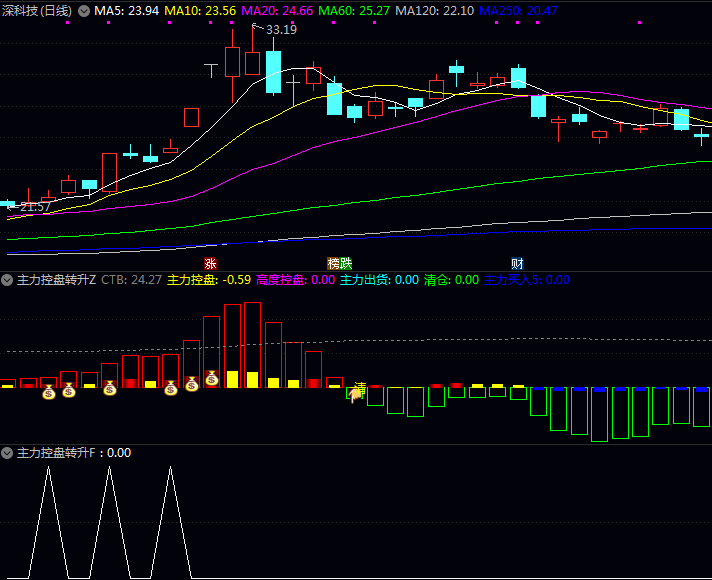
Task: Click the 跌 event marker icon
Action: click(x=346, y=264)
